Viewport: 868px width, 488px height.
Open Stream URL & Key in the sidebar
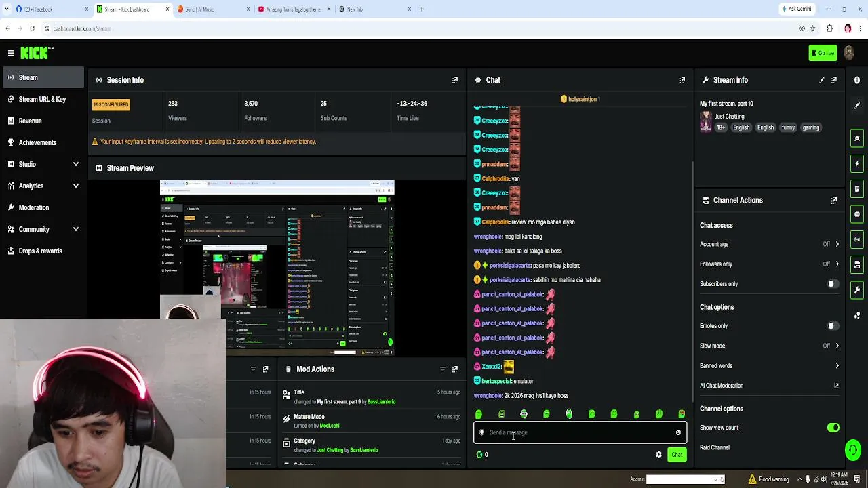42,99
